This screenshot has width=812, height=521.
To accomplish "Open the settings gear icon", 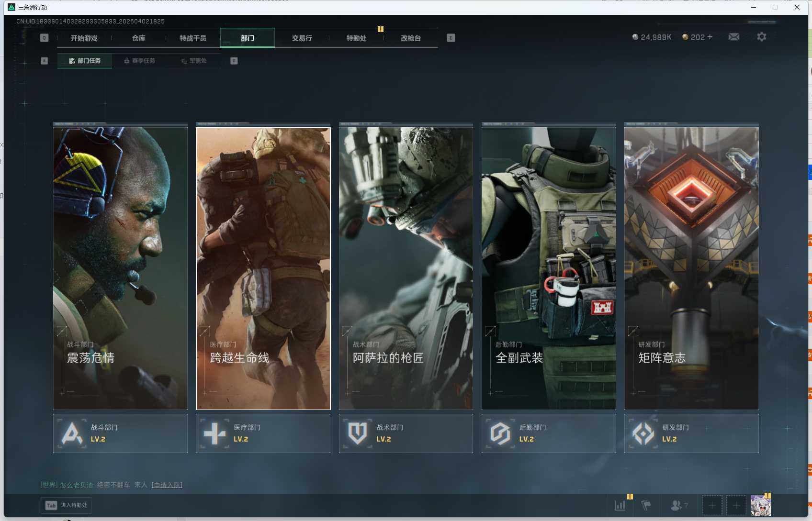I will click(762, 37).
